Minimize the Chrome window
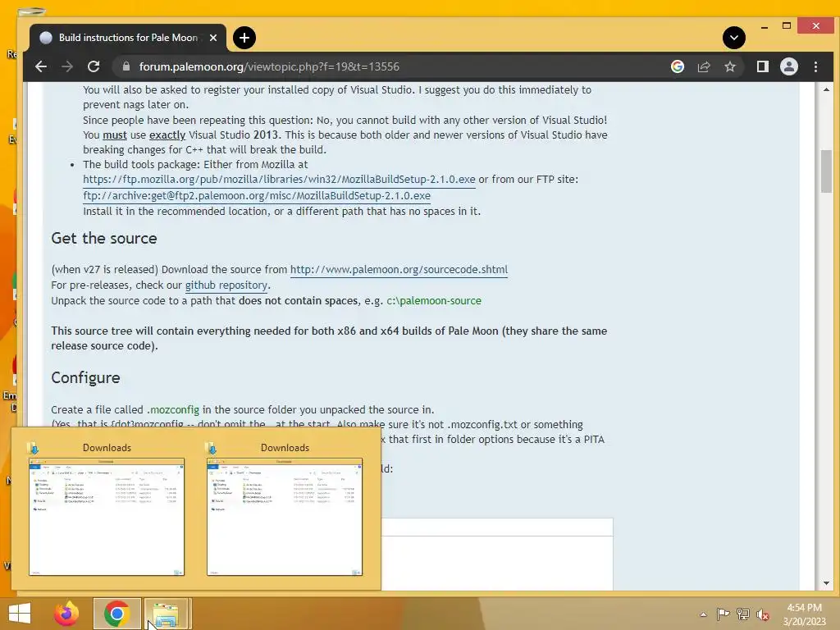840x630 pixels. [765, 26]
